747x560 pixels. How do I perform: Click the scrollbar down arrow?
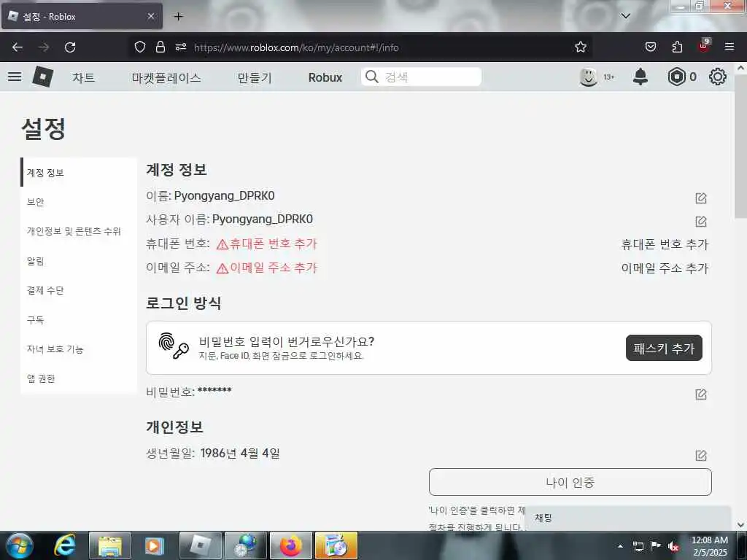[741, 525]
